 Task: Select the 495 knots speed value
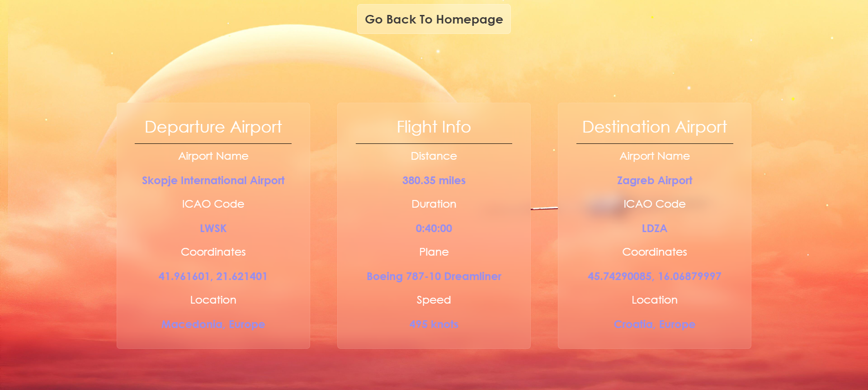(434, 324)
